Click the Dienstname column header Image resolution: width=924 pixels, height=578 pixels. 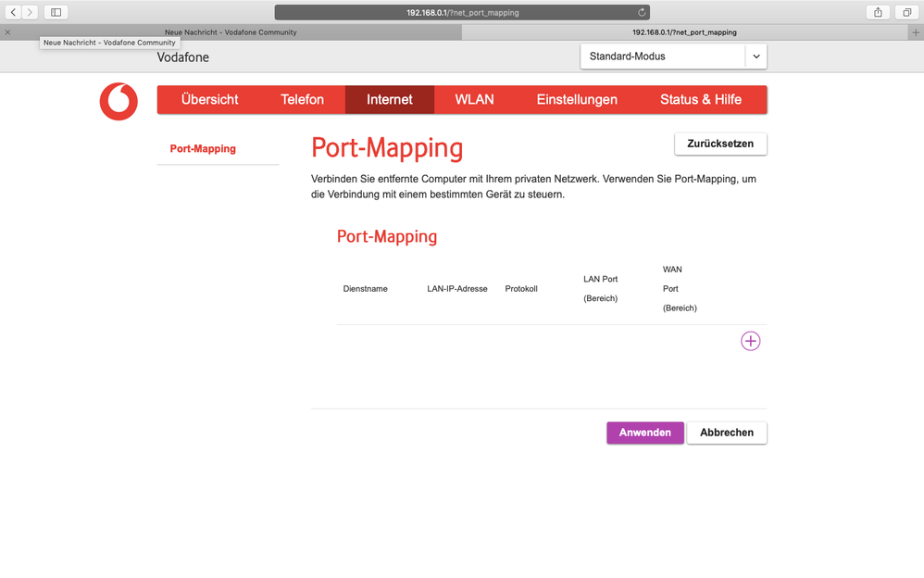pyautogui.click(x=366, y=288)
